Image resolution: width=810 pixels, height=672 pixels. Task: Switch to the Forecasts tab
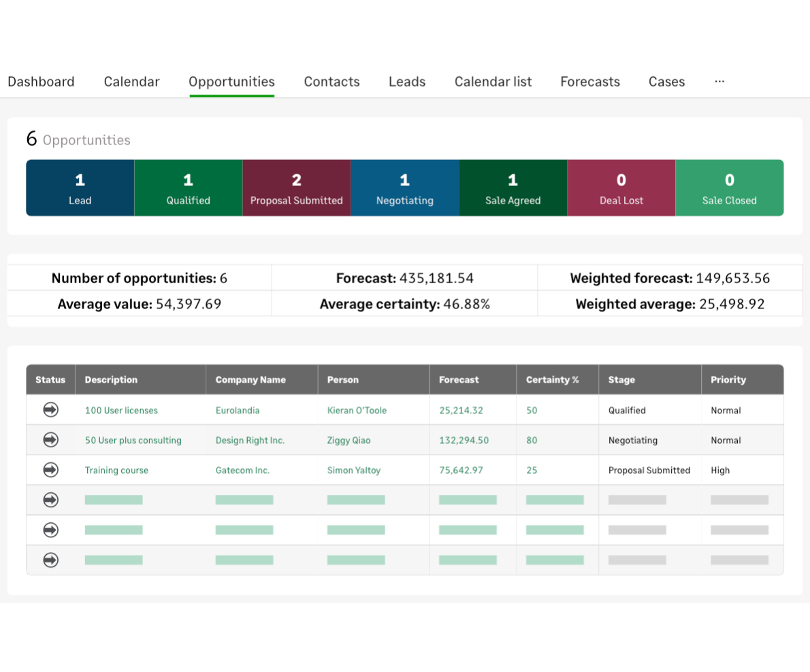click(x=589, y=82)
